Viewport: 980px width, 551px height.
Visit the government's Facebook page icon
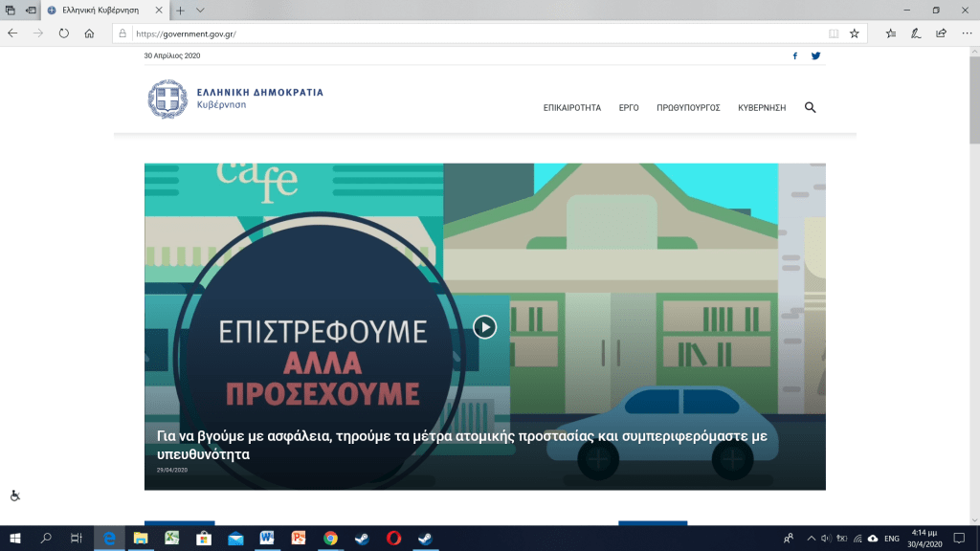795,55
